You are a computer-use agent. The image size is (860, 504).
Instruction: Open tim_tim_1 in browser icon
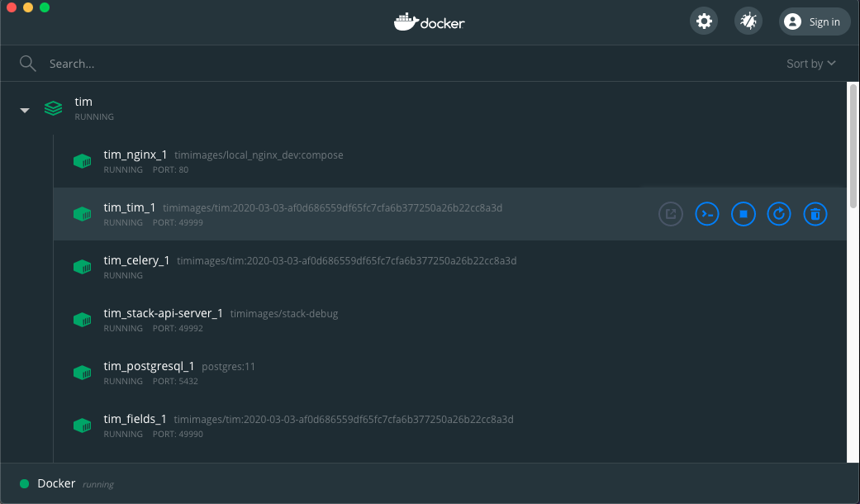[671, 214]
